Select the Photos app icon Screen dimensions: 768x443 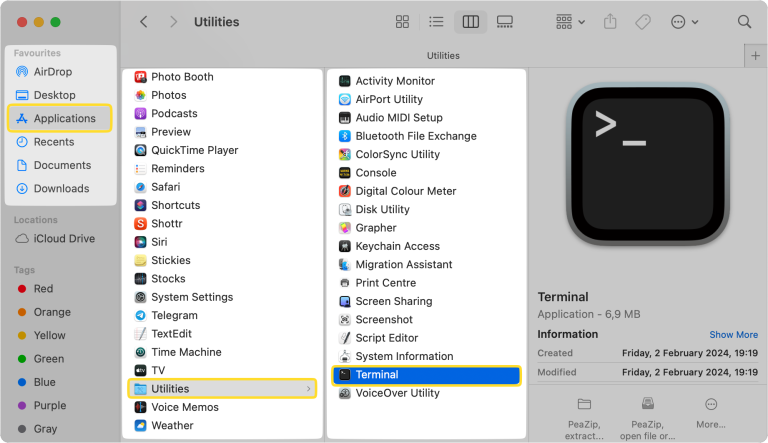(x=141, y=95)
